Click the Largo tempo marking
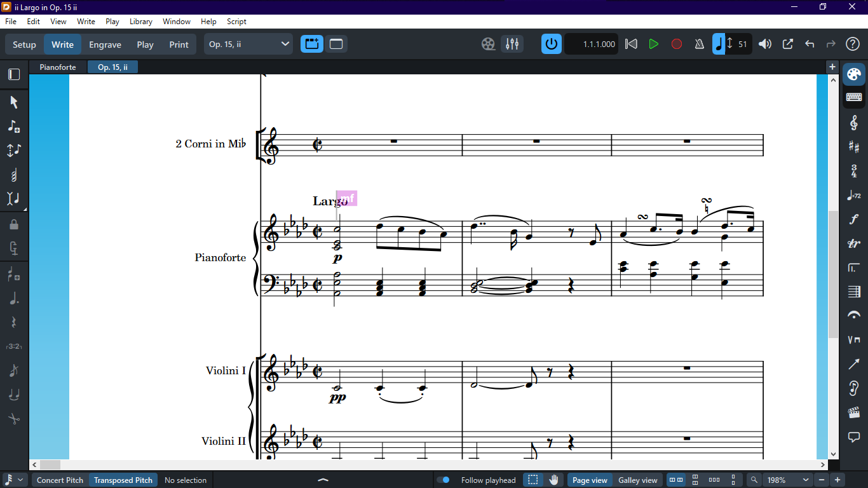Image resolution: width=868 pixels, height=488 pixels. click(329, 201)
